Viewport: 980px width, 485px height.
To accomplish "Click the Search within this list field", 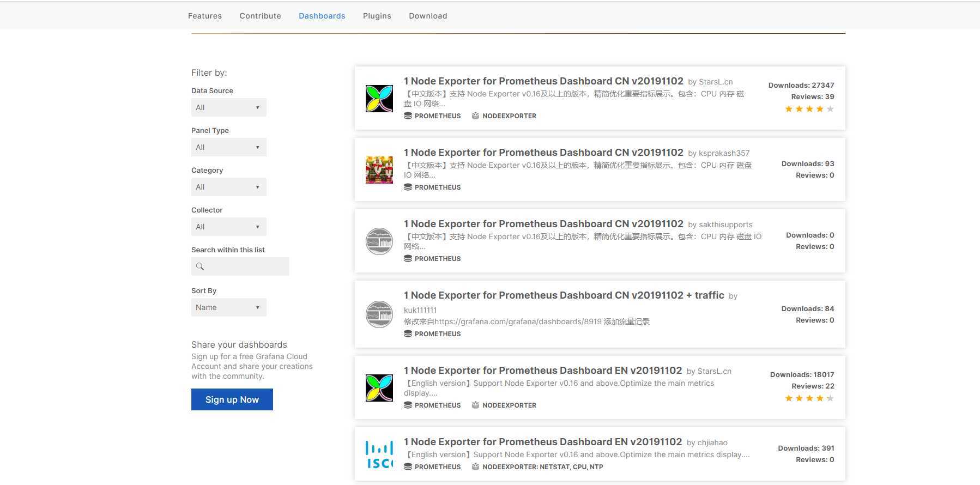I will (240, 266).
